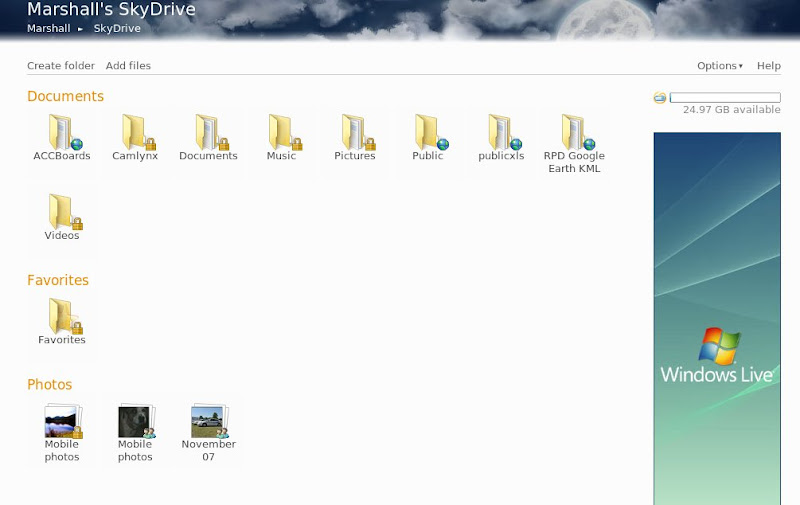
Task: Open the Pictures folder icon
Action: 358,132
